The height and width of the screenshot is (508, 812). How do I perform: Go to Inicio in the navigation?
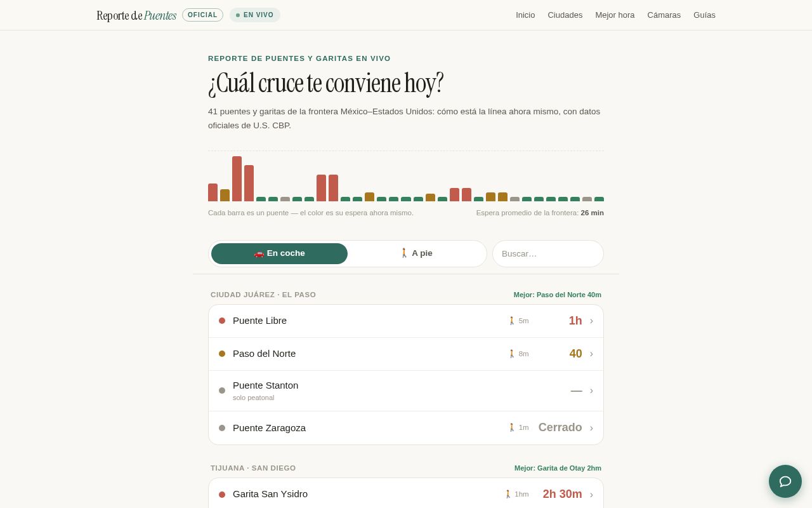525,15
